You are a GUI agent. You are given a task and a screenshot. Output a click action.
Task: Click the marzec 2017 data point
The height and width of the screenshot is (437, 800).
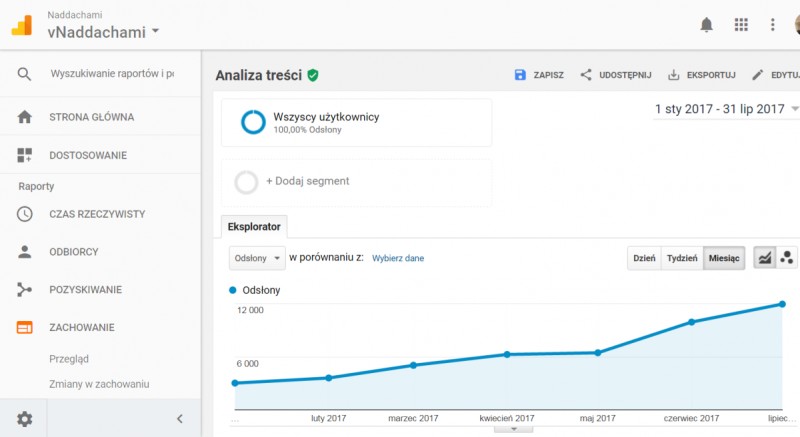click(413, 365)
